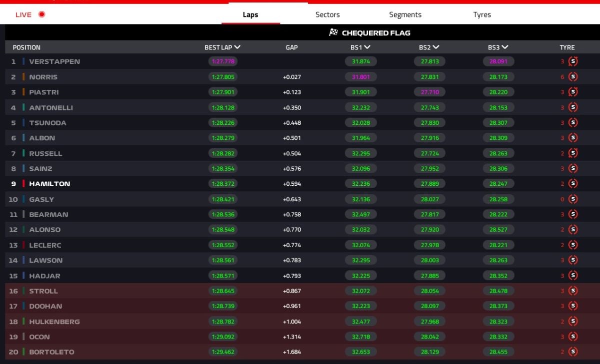Click the red LIVE indicator dot
This screenshot has width=600, height=364.
click(x=42, y=14)
